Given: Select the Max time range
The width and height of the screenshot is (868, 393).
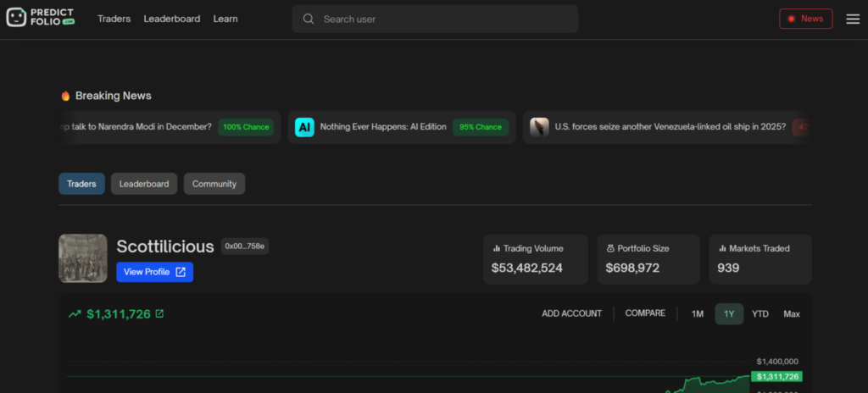Looking at the screenshot, I should point(792,313).
